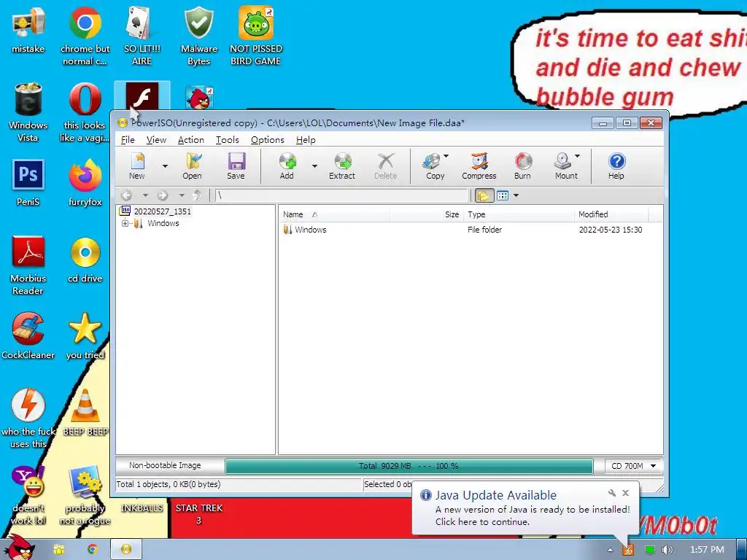Image resolution: width=747 pixels, height=560 pixels.
Task: Click the Chrome icon in taskbar
Action: click(x=92, y=549)
